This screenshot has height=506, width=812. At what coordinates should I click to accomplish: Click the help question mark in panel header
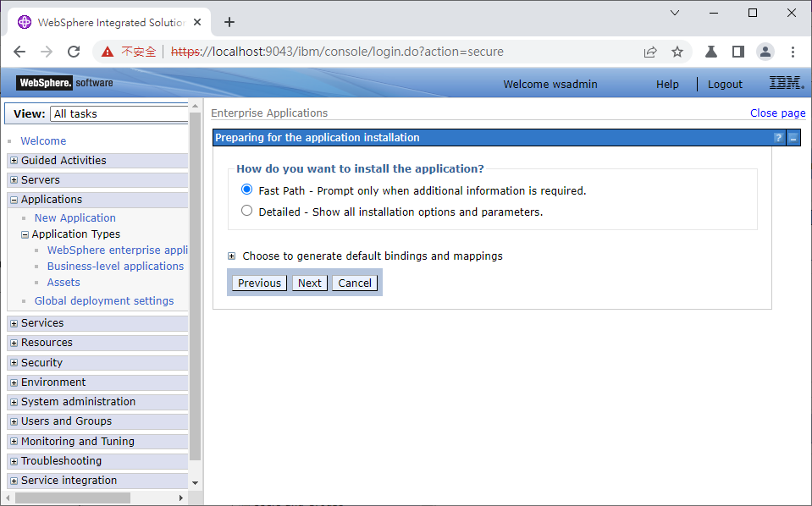[778, 138]
